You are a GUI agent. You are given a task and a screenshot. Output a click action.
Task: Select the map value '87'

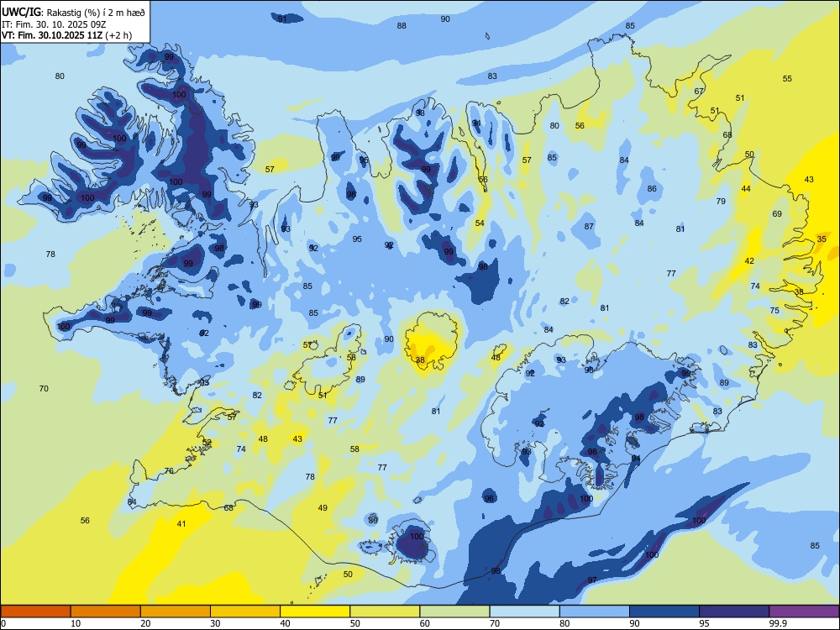click(590, 226)
